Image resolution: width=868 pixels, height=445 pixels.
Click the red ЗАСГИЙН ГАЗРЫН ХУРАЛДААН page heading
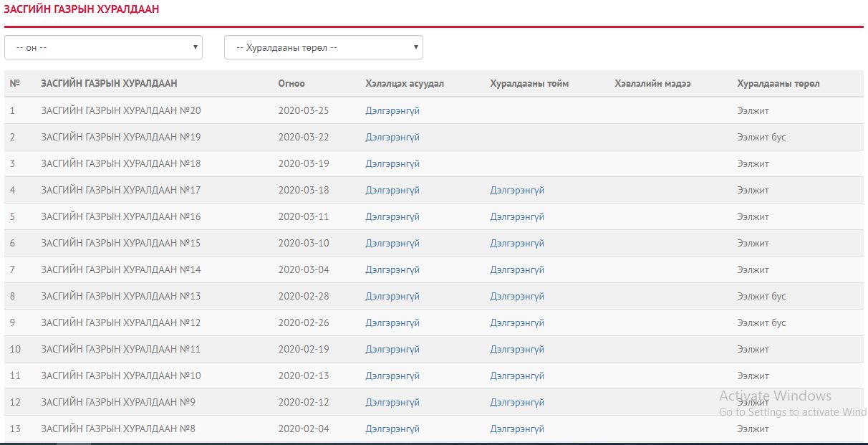(82, 10)
